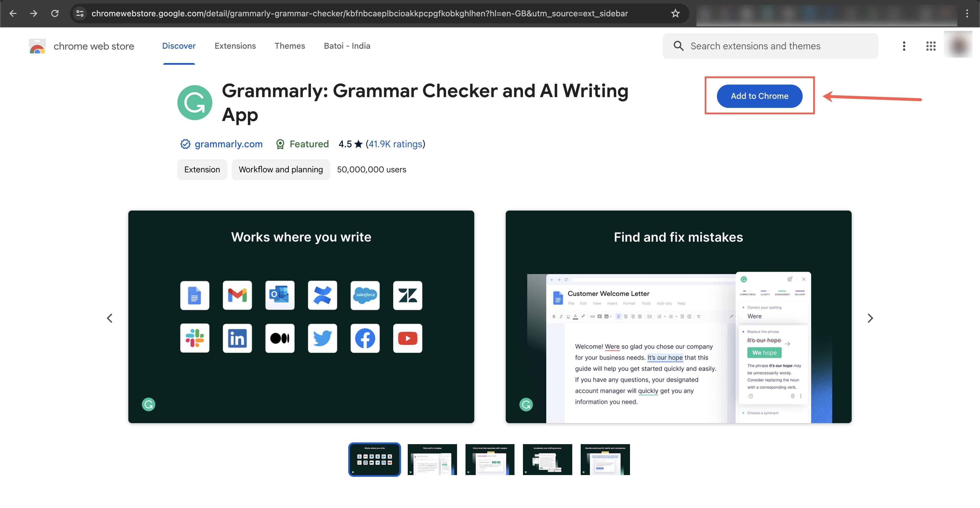Switch to the Discover tab
Screen dimensions: 980x508
coord(179,45)
